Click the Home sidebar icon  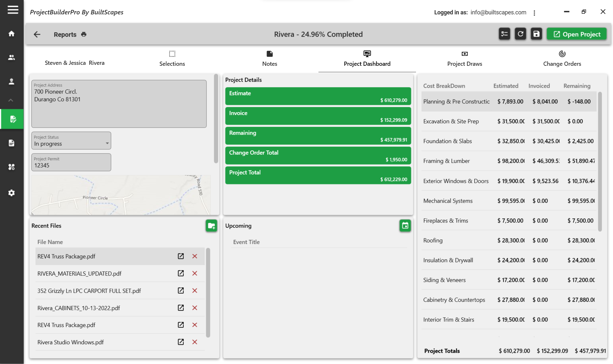11,34
